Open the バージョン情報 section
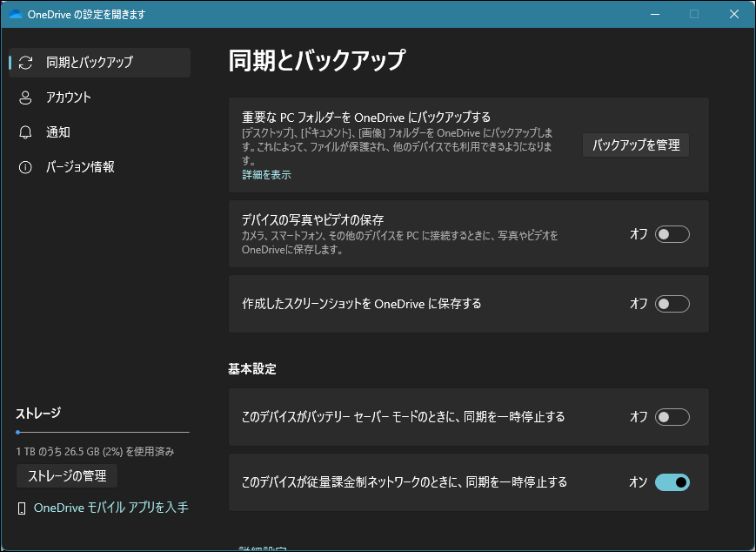 coord(100,167)
